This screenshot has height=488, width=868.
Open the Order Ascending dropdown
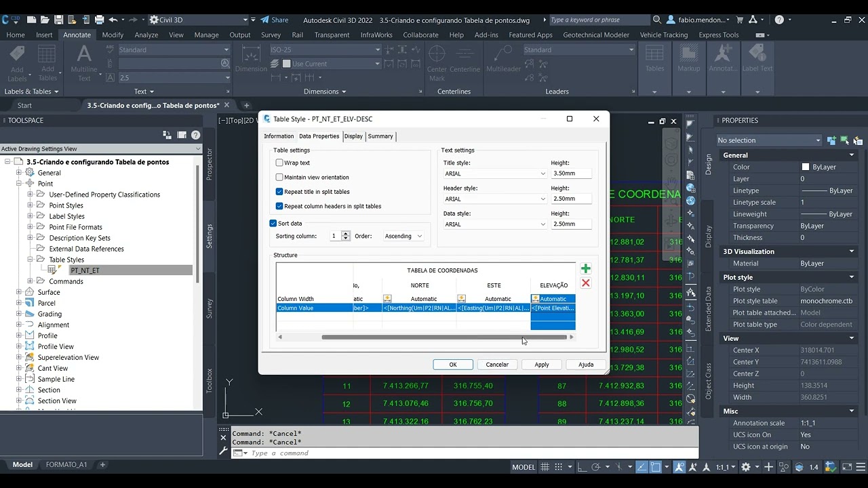403,236
